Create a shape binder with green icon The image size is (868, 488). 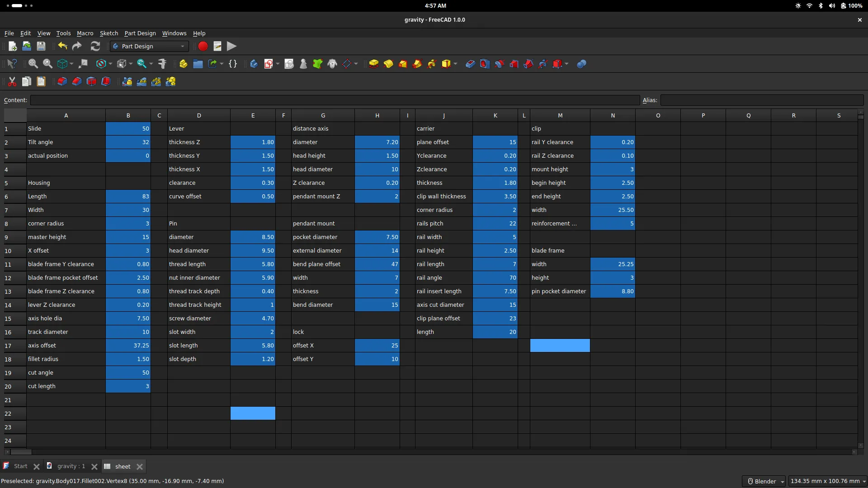318,64
